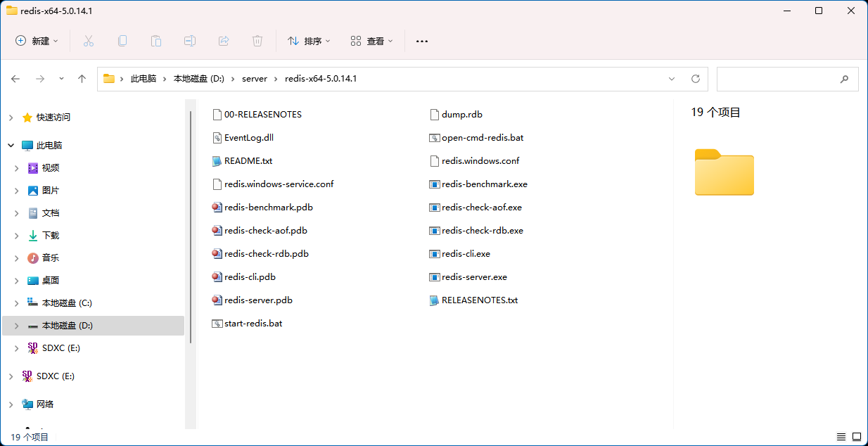Click the folder thumbnail in details pane
Image resolution: width=868 pixels, height=446 pixels.
tap(724, 172)
